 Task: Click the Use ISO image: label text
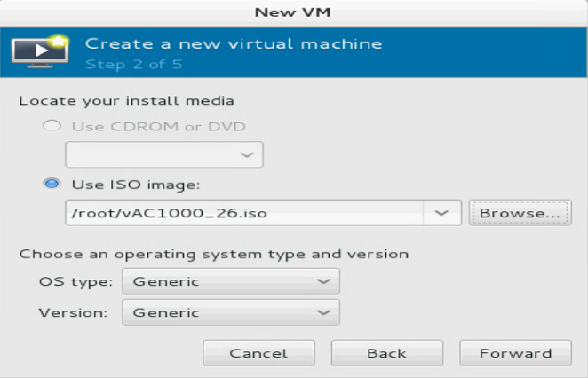[x=136, y=185]
